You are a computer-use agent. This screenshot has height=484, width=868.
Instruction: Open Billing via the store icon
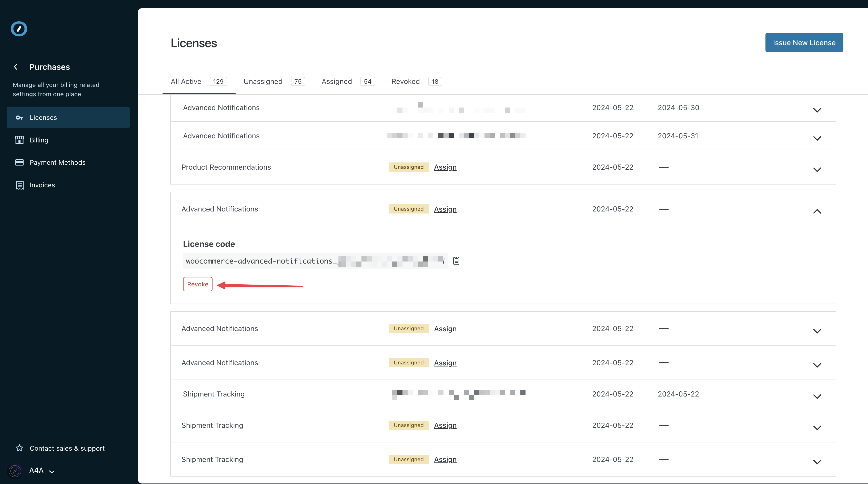(19, 140)
